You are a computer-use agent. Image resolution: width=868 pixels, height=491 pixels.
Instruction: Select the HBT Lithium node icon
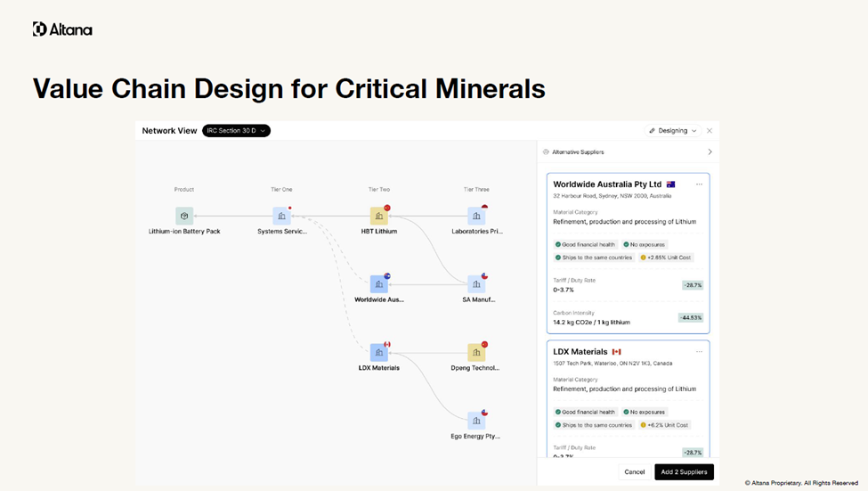tap(378, 217)
